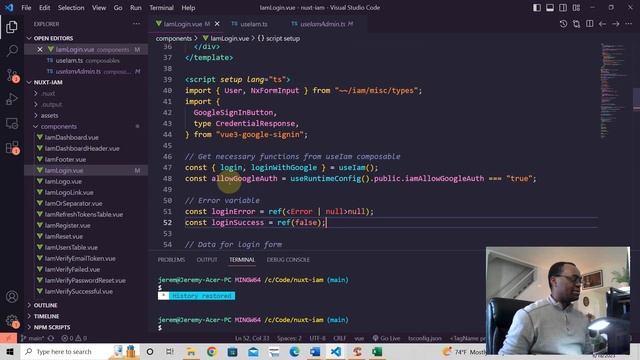Image resolution: width=640 pixels, height=360 pixels.
Task: Expand the .nuxt folder
Action: pos(48,93)
